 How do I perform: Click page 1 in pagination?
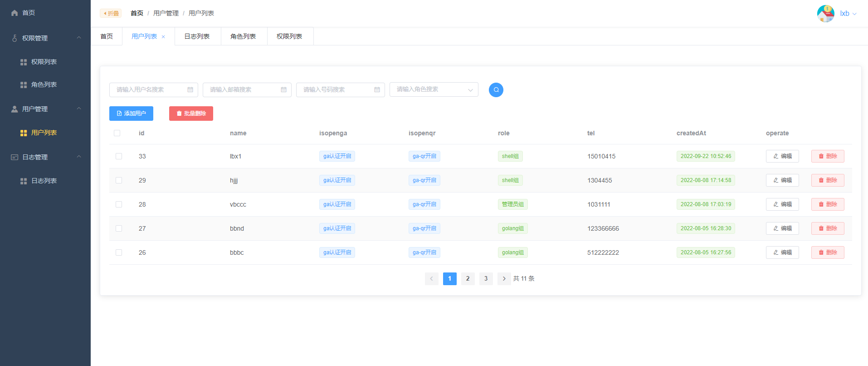click(x=449, y=279)
